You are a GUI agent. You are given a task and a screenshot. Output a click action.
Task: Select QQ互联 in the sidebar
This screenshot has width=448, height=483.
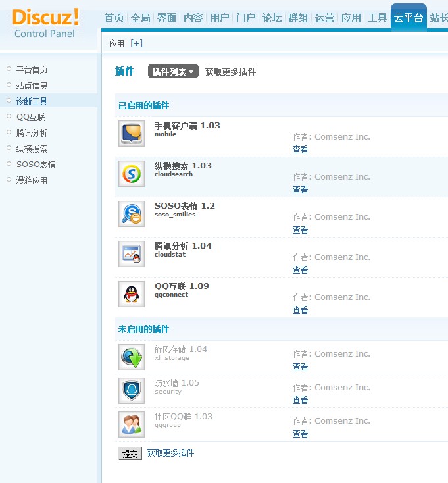(x=31, y=117)
